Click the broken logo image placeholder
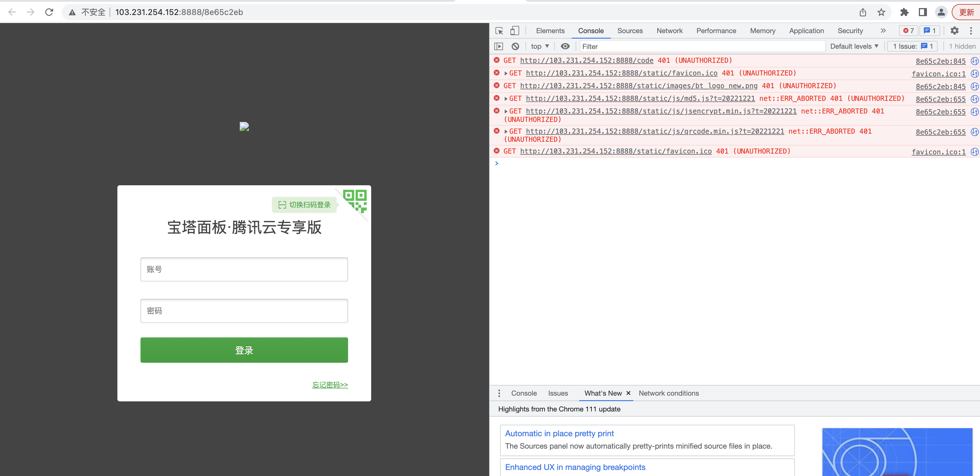 tap(244, 126)
